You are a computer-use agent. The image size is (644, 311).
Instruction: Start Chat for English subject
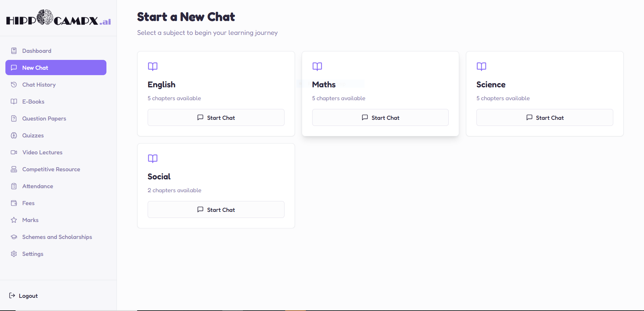[x=216, y=117]
